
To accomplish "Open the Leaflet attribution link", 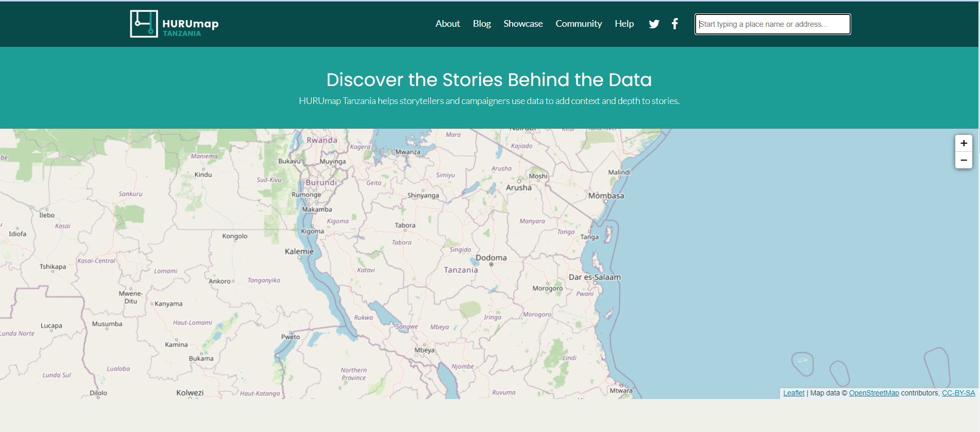I will [x=793, y=393].
